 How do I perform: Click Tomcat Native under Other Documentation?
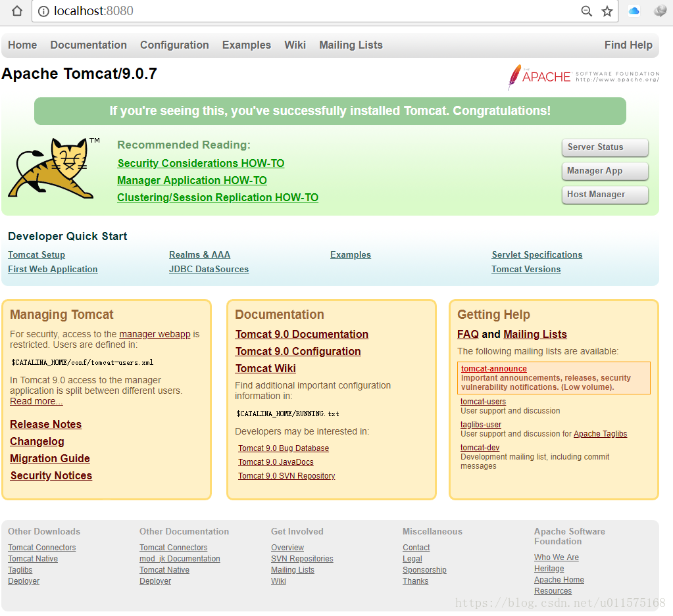(164, 570)
